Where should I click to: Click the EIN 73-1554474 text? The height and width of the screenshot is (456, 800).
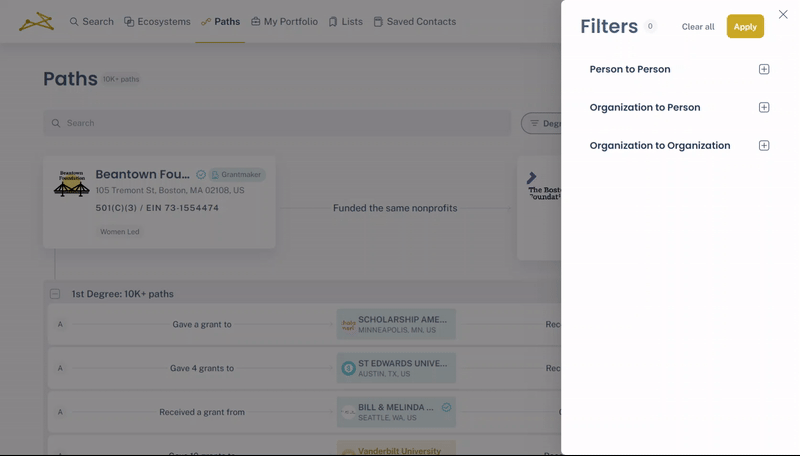click(182, 208)
